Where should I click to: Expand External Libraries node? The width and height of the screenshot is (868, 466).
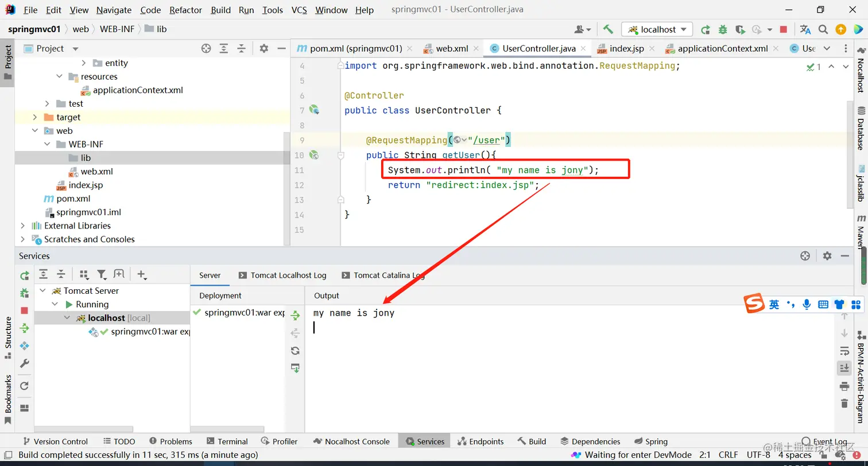[x=22, y=226]
